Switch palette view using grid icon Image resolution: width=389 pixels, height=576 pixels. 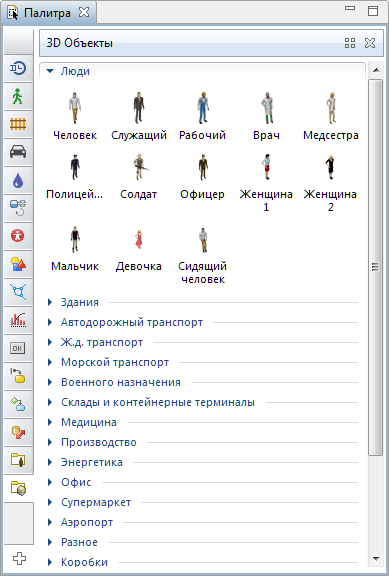(350, 43)
